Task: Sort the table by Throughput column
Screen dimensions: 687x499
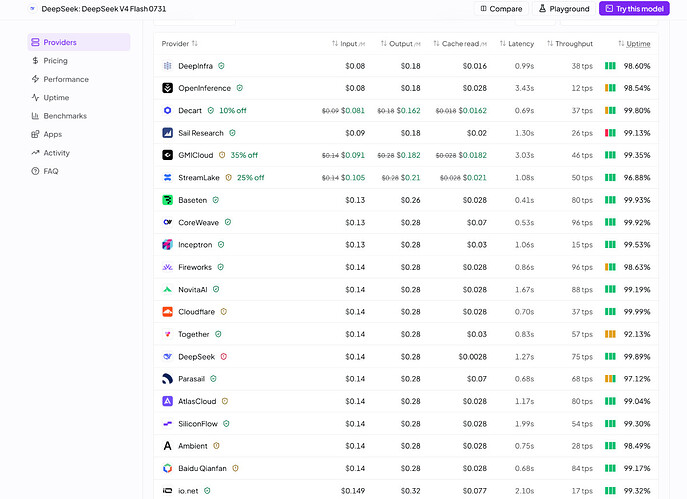Action: click(x=570, y=43)
